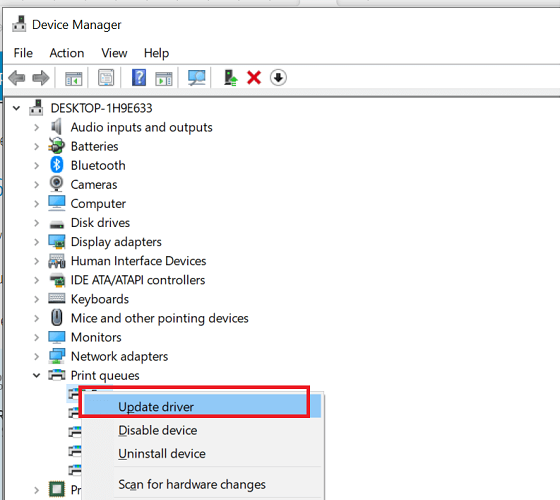The height and width of the screenshot is (500, 560).
Task: Click the show/hide console tree icon
Action: click(x=74, y=78)
